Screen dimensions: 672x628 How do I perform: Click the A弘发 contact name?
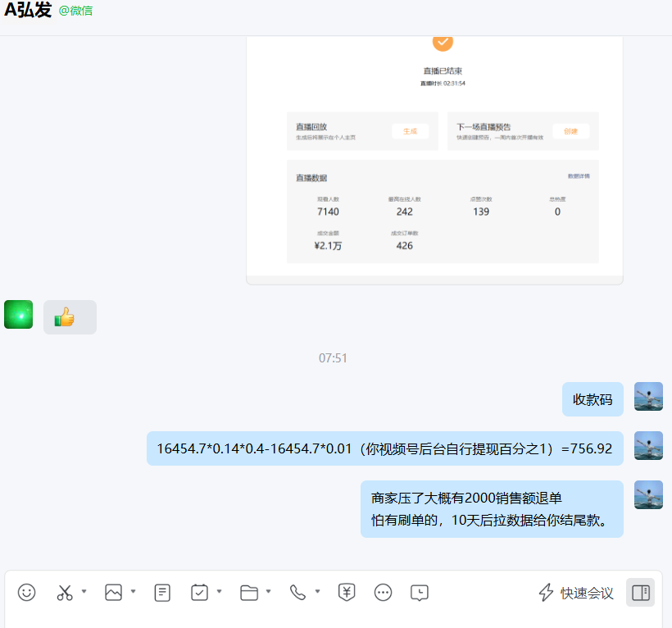tap(28, 10)
